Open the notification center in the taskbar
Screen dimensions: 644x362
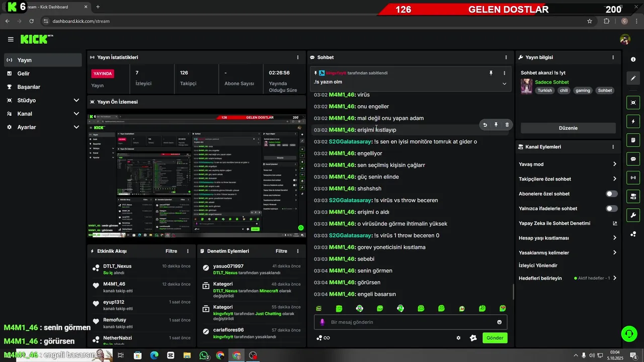pos(633,355)
